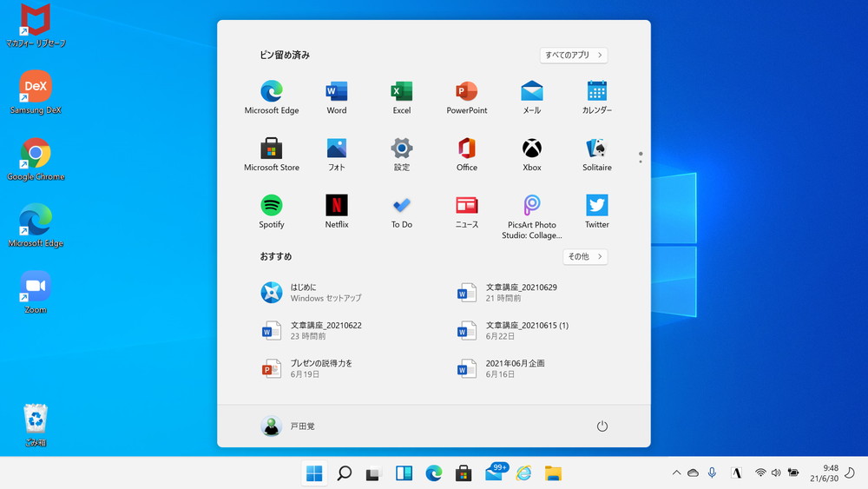Select Microsoft Edge desktop shortcut

tap(36, 226)
